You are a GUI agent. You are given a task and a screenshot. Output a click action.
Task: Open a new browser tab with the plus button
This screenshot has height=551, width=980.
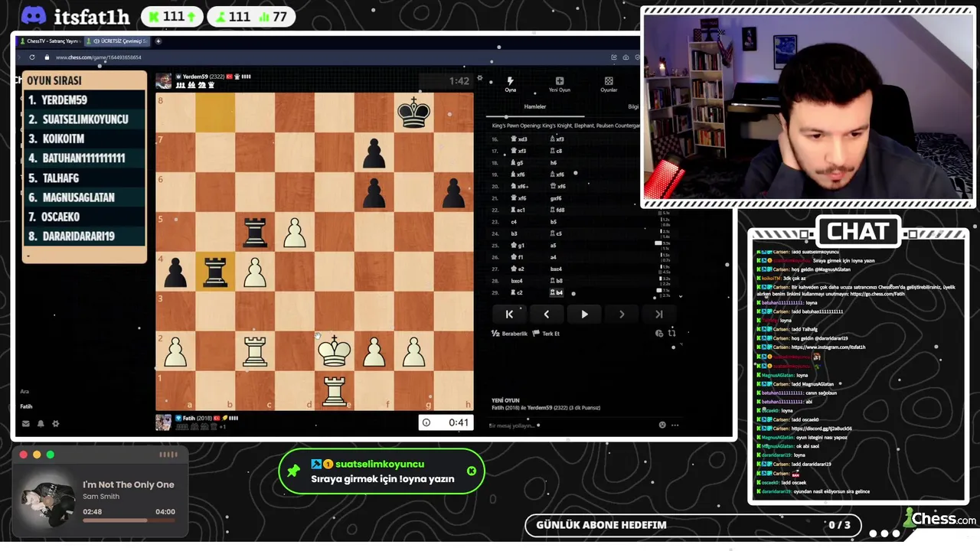158,41
